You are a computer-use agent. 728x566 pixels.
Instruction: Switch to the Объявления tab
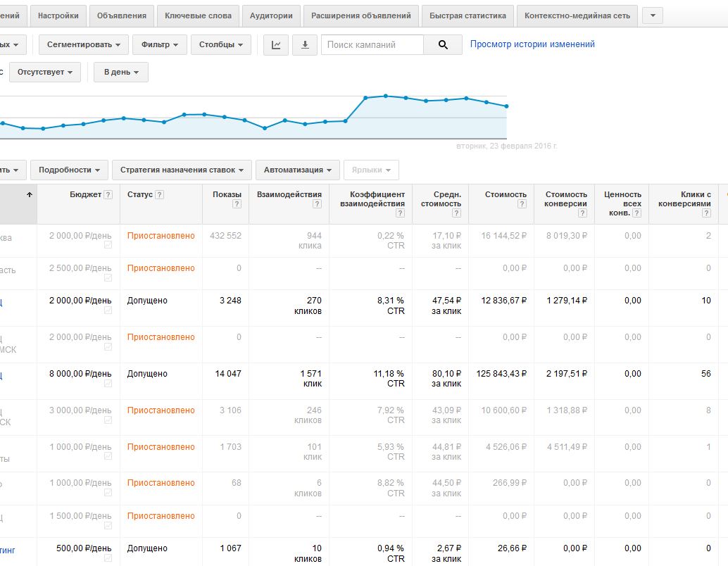click(122, 15)
